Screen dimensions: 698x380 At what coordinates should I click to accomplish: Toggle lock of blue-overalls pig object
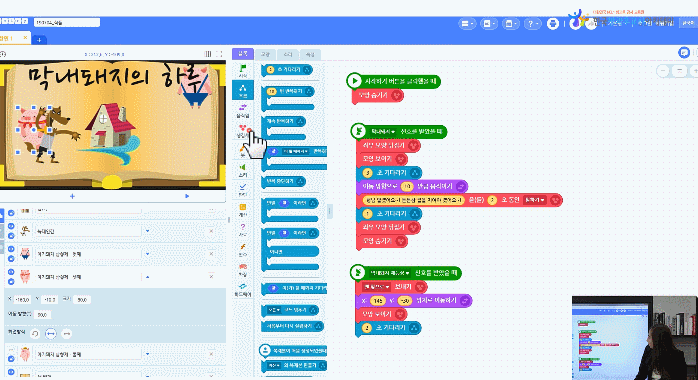pos(11,259)
